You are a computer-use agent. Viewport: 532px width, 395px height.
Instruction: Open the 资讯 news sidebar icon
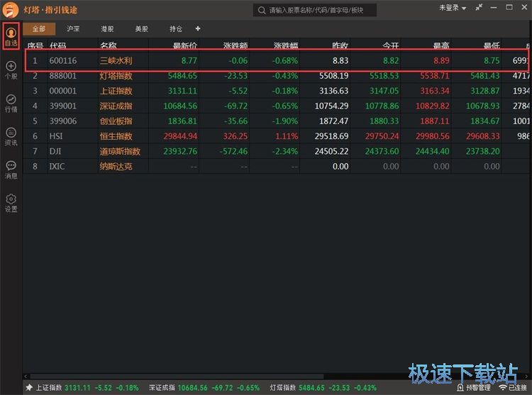click(11, 136)
